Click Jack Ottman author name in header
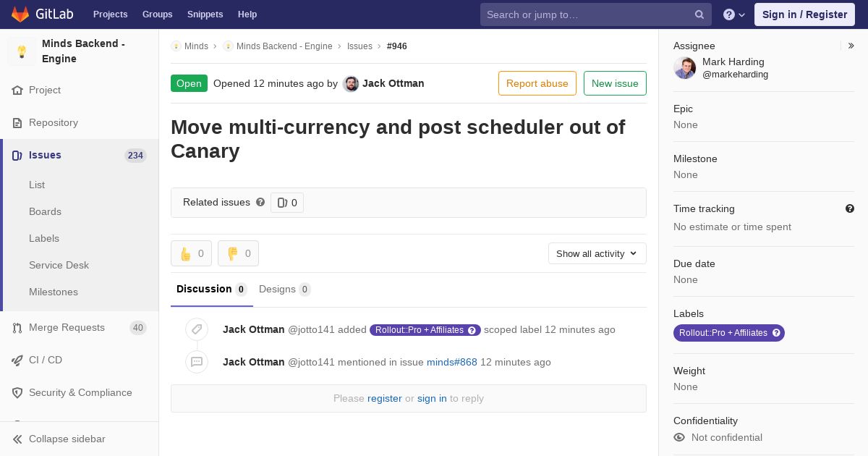868x456 pixels. coord(393,84)
